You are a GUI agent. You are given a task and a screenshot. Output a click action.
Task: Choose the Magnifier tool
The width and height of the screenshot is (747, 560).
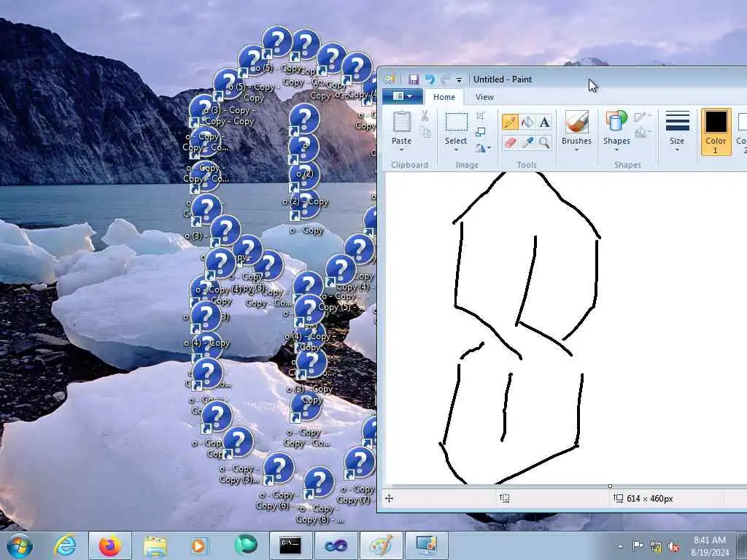pos(544,142)
